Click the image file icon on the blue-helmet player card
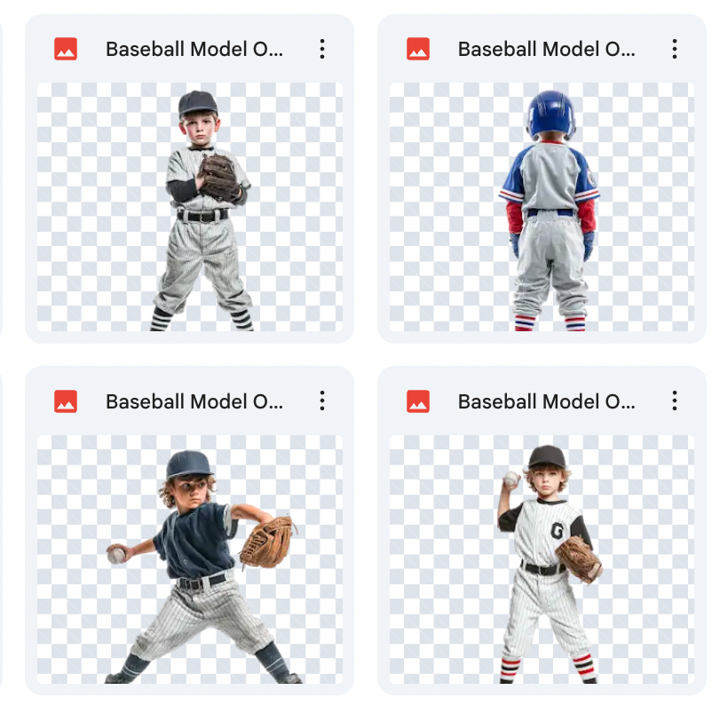Viewport: 728px width, 714px height. click(x=418, y=49)
